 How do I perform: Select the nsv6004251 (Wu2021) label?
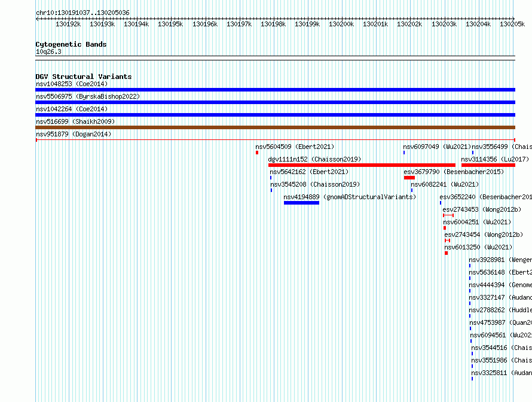[x=477, y=222]
